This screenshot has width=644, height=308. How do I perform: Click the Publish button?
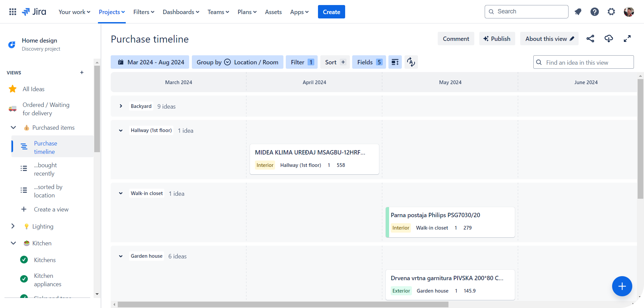tap(497, 39)
